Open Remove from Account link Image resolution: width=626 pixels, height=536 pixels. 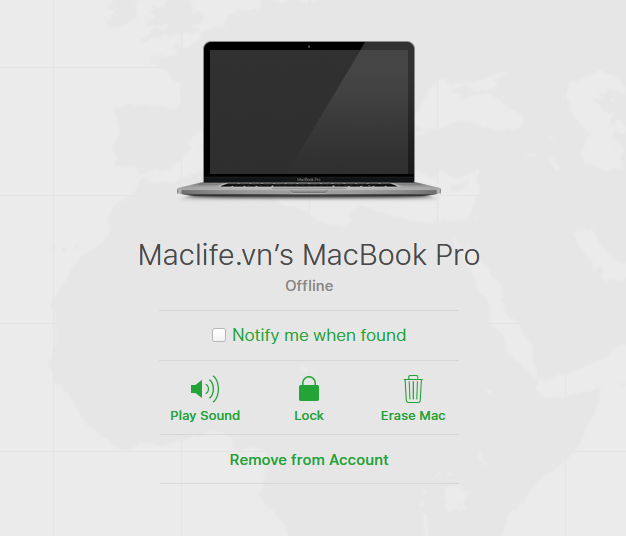(x=309, y=460)
